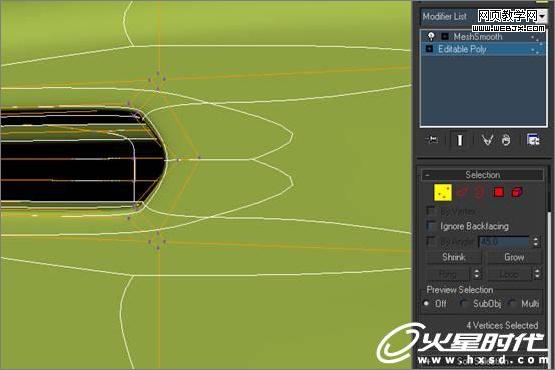Image resolution: width=555 pixels, height=370 pixels.
Task: Click the Grow button
Action: pyautogui.click(x=514, y=257)
